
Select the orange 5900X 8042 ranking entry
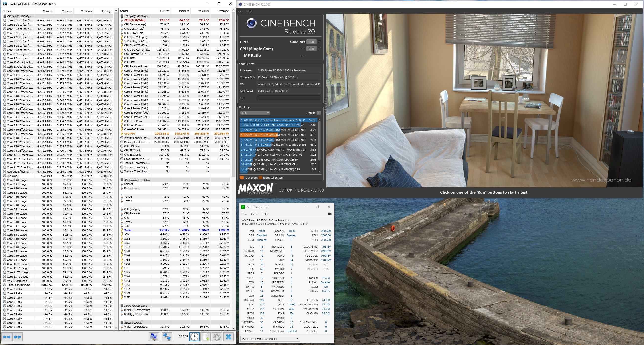pos(278,135)
